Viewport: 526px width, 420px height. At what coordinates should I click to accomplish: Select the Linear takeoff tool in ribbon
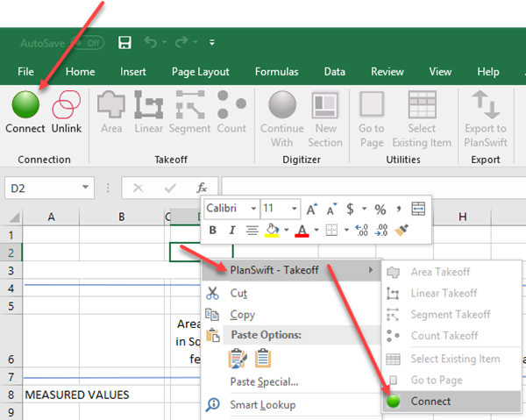click(149, 112)
